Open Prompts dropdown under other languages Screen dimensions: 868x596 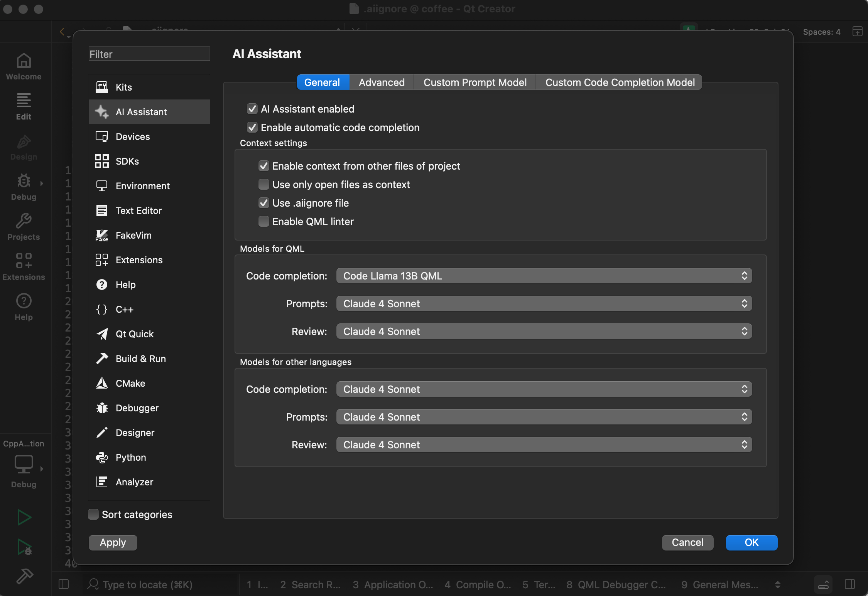pyautogui.click(x=543, y=417)
